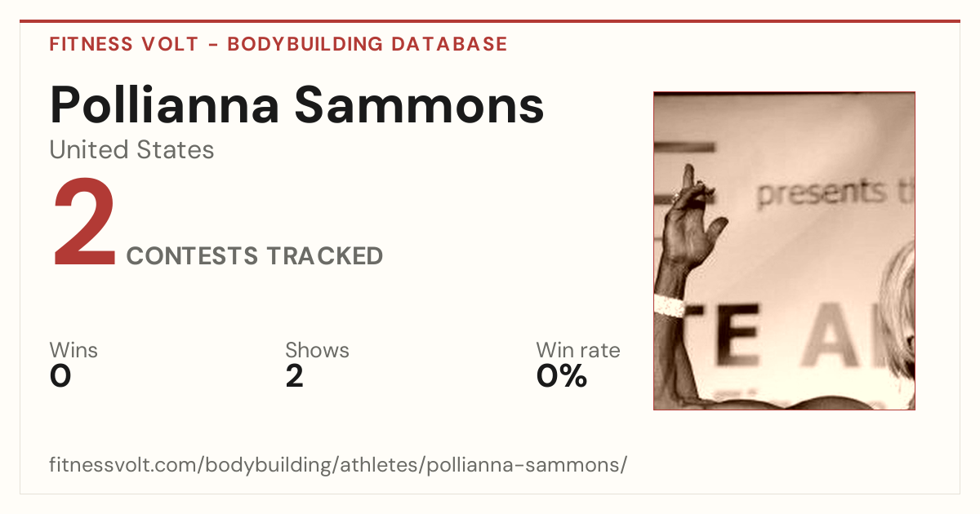The height and width of the screenshot is (514, 980).
Task: Select the Wins stat label
Action: [x=73, y=350]
